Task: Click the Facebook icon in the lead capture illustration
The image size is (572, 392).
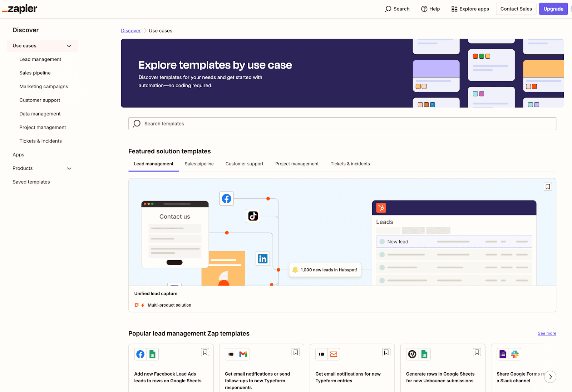Action: pos(227,199)
